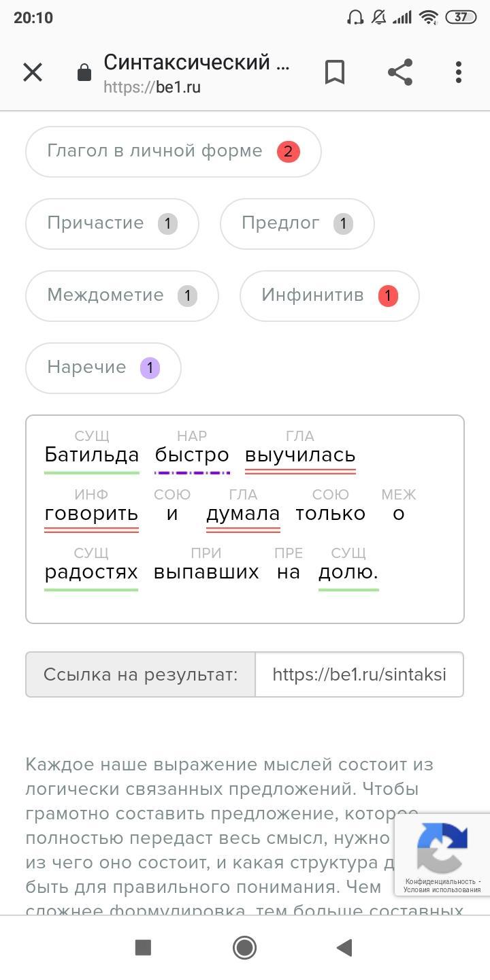Toggle the Предлог filter chip
The height and width of the screenshot is (980, 490).
click(297, 223)
